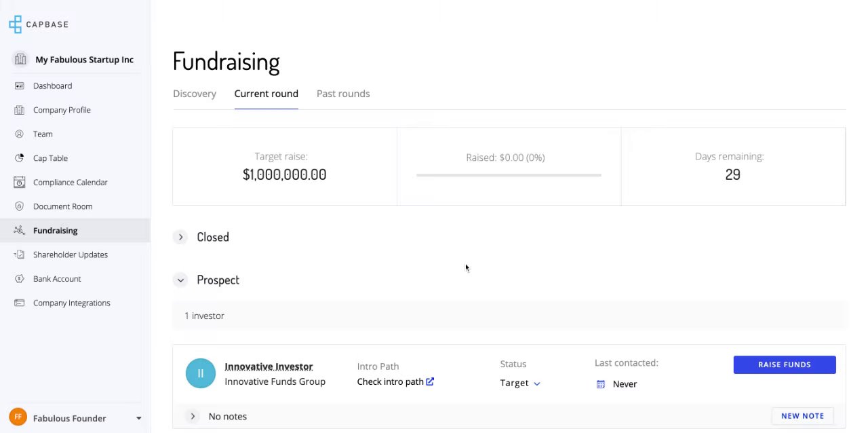Click the Raised amount progress bar
Screen dimensions: 868x433
pos(509,175)
